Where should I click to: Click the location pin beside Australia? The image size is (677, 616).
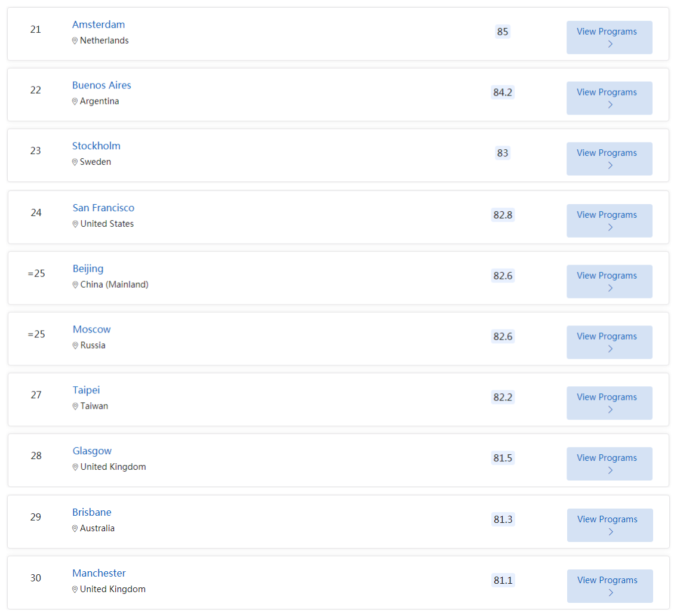tap(75, 528)
